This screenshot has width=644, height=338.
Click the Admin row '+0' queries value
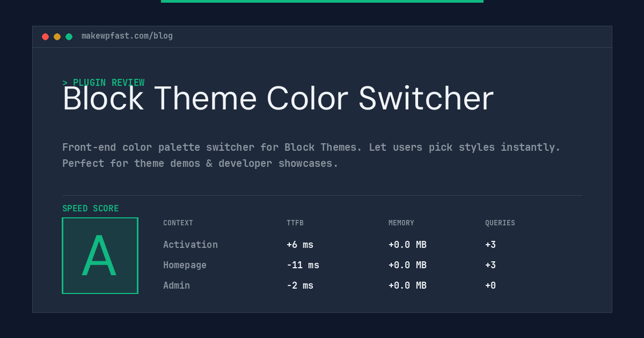(x=491, y=285)
